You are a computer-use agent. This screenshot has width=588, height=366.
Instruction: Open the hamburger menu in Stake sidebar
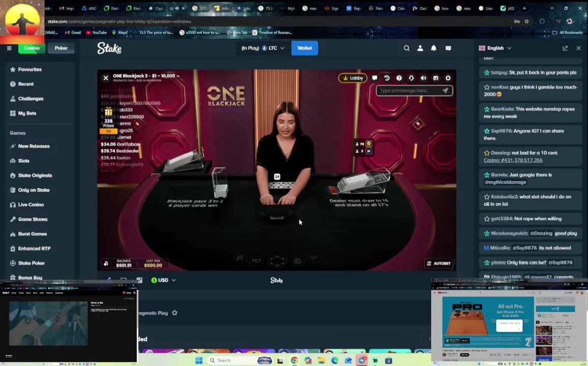(9, 48)
